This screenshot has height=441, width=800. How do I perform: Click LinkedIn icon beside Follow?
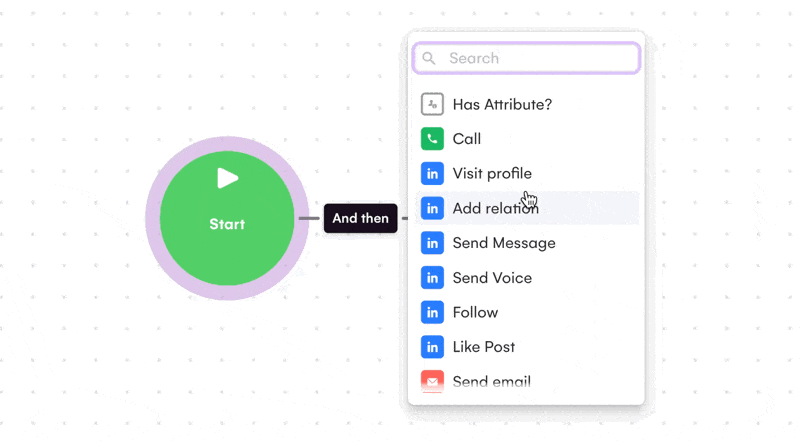tap(432, 312)
